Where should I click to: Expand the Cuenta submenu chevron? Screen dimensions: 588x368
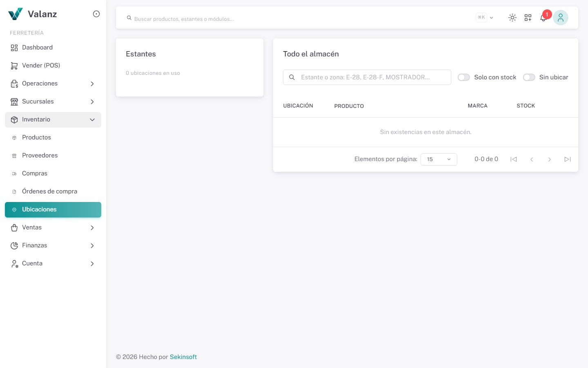pos(92,264)
